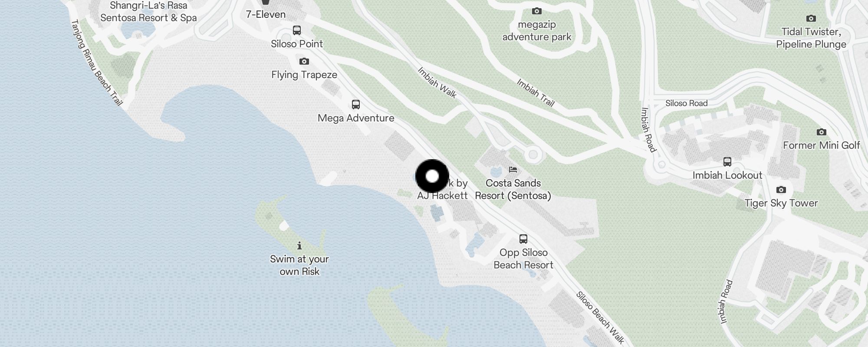Select the Siloso Road street label

pyautogui.click(x=687, y=103)
